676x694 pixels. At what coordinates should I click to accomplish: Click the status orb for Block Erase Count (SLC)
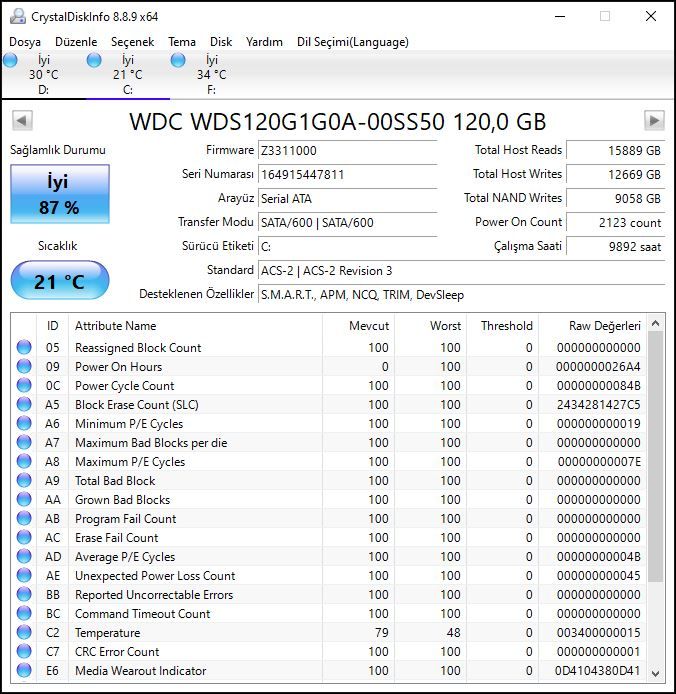(x=24, y=405)
